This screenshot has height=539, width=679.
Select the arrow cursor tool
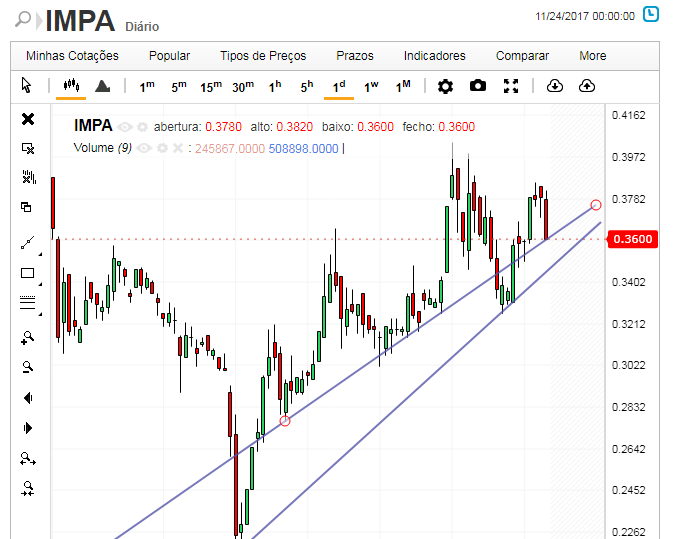click(x=26, y=85)
